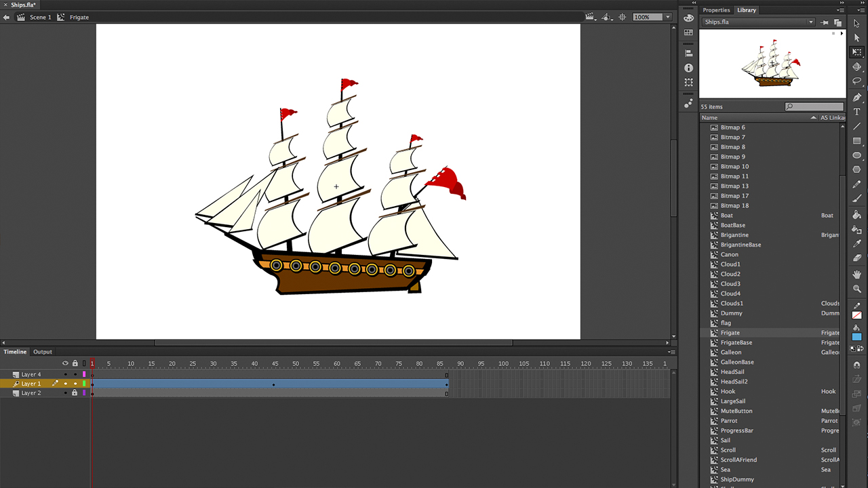The width and height of the screenshot is (868, 488).
Task: Select the Ink Bottle tool
Action: point(857,230)
